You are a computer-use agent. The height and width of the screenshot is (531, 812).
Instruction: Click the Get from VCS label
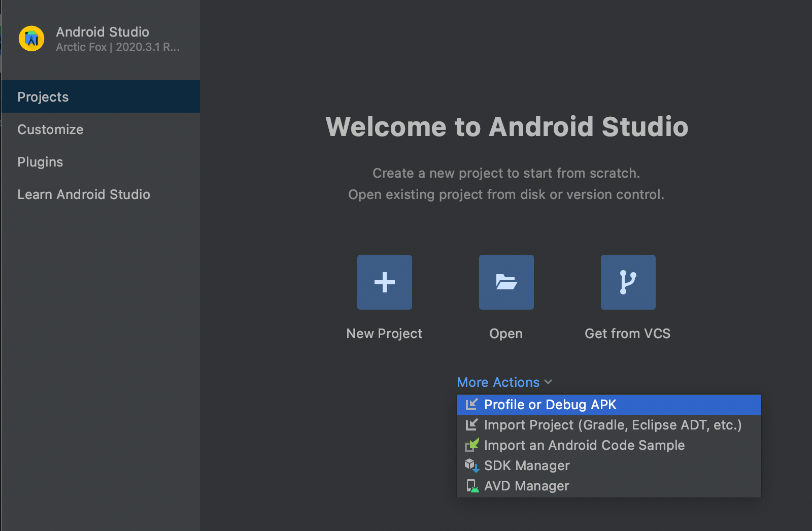(x=628, y=334)
